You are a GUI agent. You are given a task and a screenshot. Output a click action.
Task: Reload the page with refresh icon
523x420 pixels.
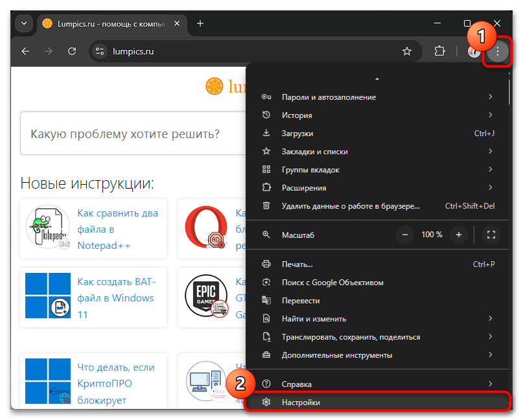point(72,51)
